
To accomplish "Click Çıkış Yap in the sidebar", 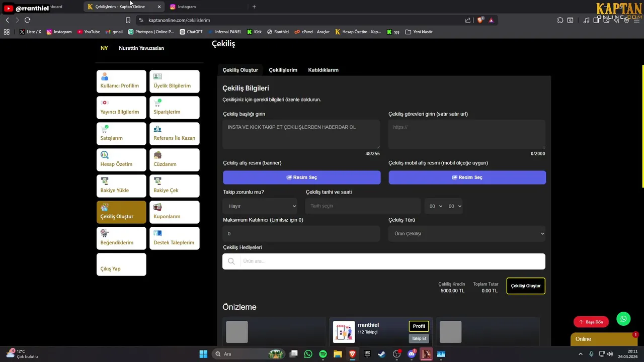I will point(121,264).
